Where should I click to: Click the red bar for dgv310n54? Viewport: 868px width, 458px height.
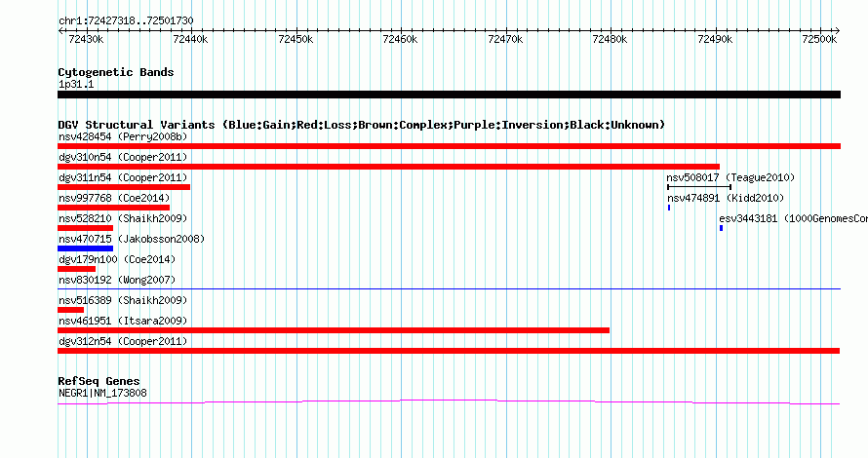(x=388, y=167)
